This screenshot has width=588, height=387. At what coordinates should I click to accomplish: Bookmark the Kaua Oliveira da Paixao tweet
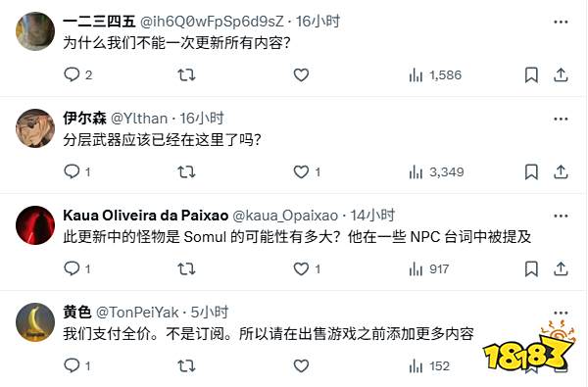[x=531, y=268]
